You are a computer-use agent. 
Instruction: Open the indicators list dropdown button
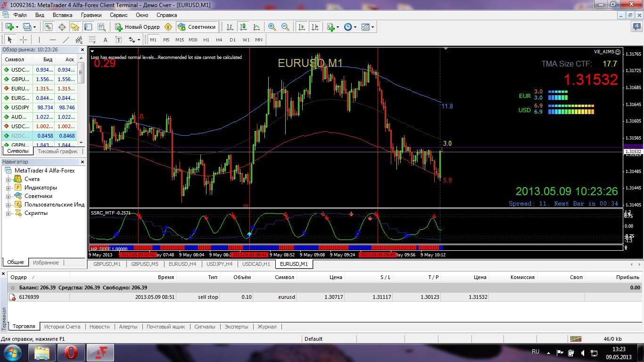pos(333,27)
